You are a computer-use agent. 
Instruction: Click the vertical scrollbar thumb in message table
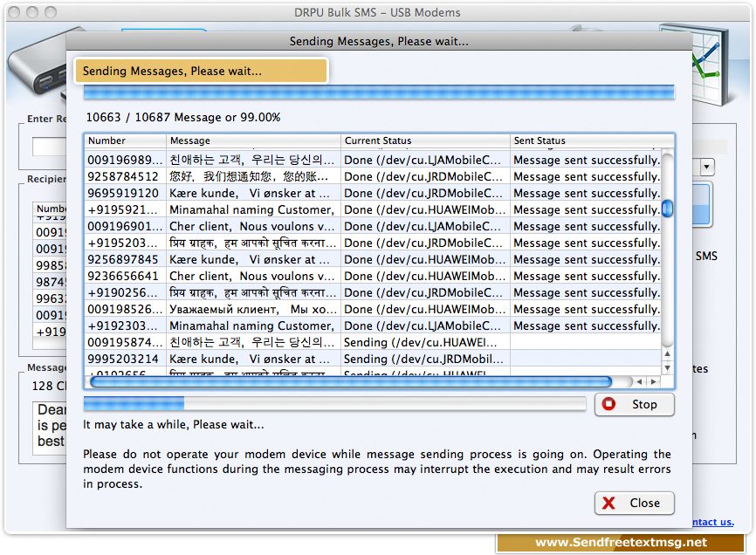(667, 209)
